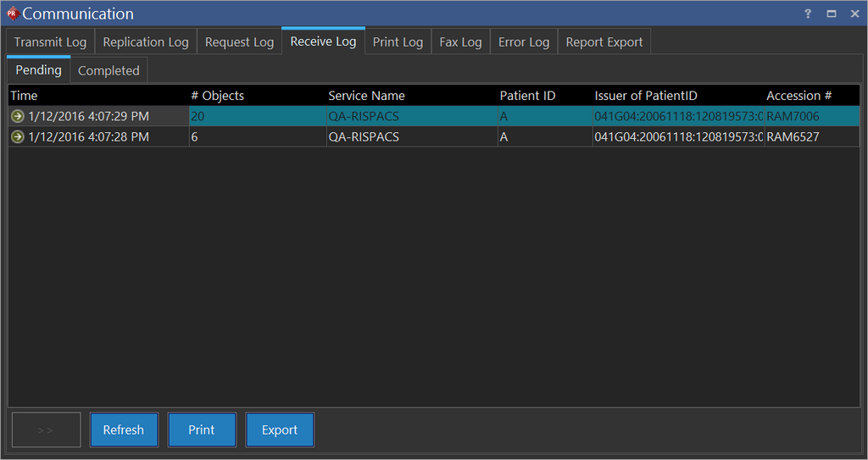
Task: Sort by the Time column header
Action: [25, 96]
